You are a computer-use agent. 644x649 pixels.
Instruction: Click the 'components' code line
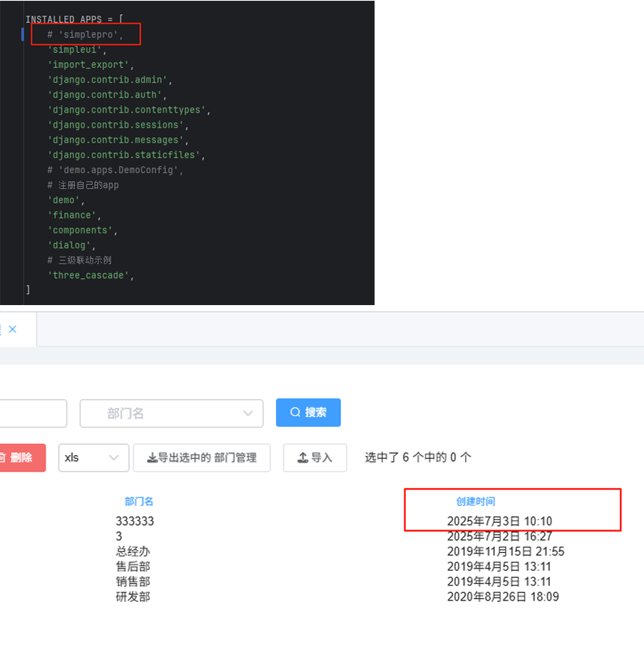click(x=82, y=230)
